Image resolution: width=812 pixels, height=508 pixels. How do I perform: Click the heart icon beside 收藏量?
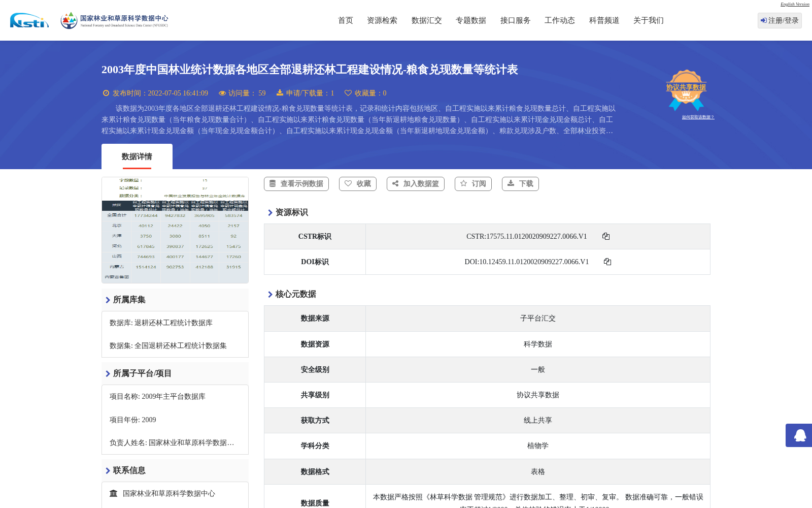click(348, 93)
